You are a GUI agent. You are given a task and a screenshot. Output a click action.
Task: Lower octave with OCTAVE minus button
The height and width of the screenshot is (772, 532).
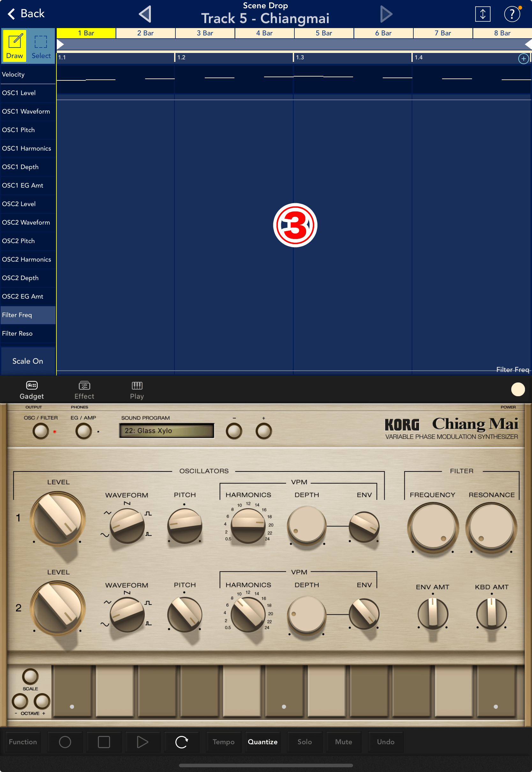(20, 701)
